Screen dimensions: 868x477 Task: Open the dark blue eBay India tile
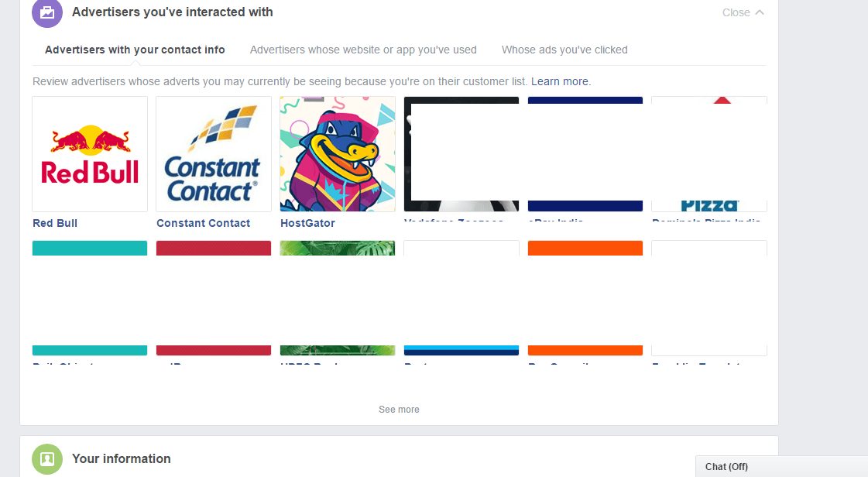[x=585, y=154]
